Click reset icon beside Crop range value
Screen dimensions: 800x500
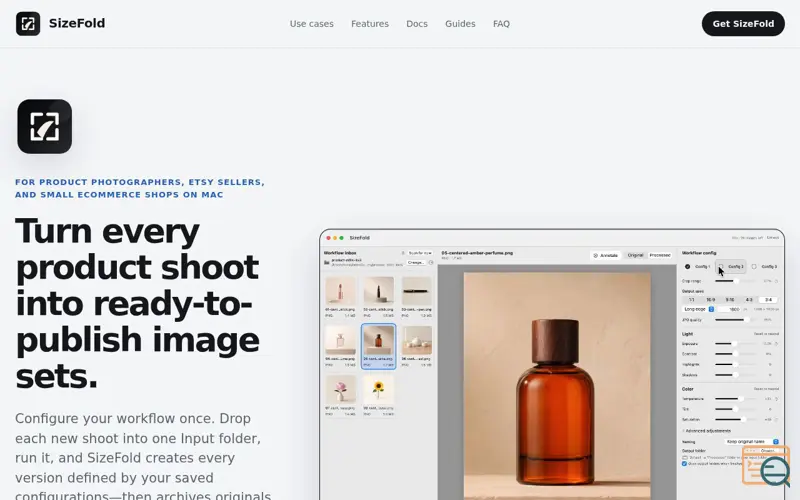[776, 281]
